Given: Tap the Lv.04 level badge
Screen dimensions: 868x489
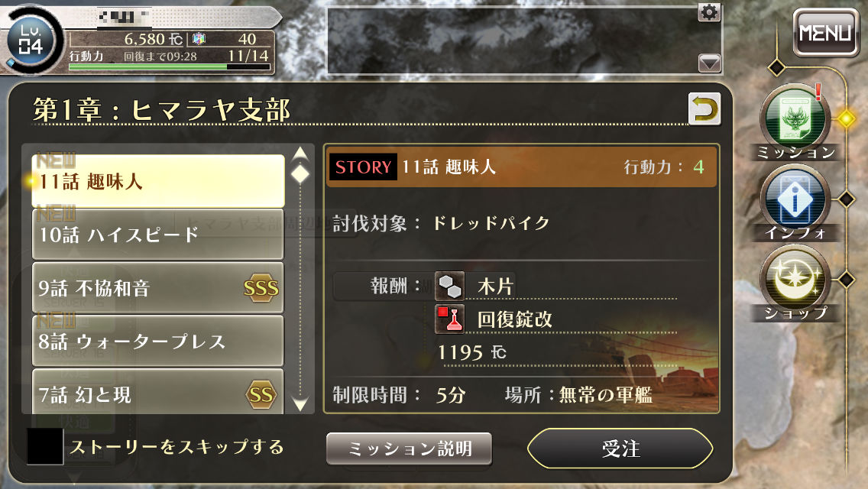Looking at the screenshot, I should point(31,40).
